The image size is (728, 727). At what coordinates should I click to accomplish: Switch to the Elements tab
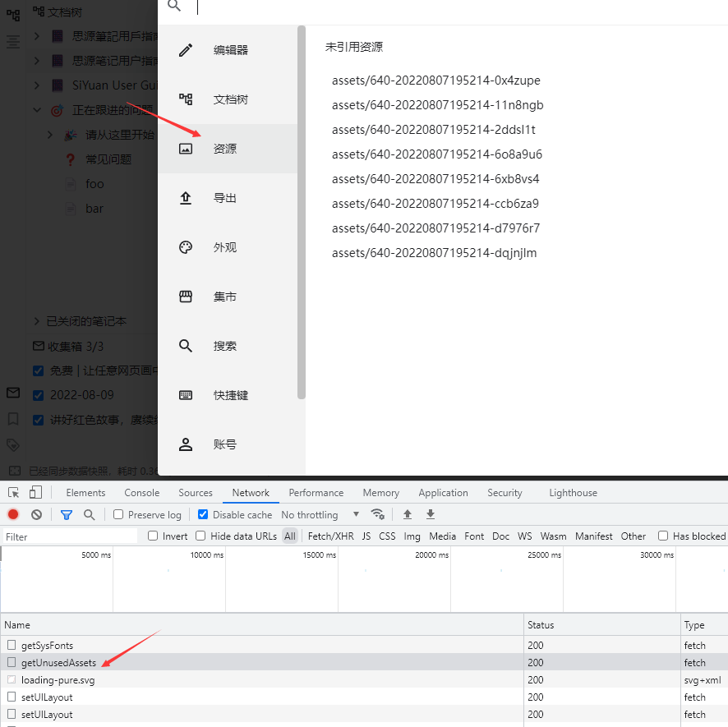(85, 493)
